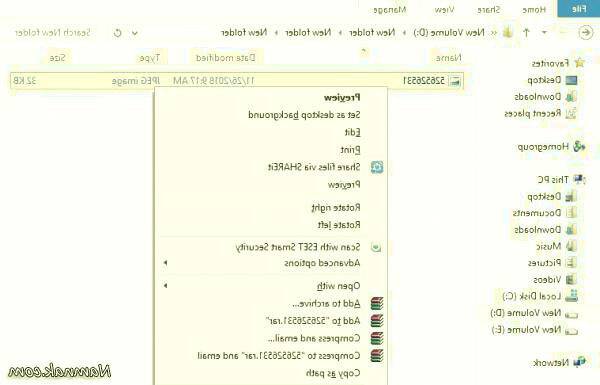Sort by the Date modified column header
The image size is (600, 385).
coord(225,58)
